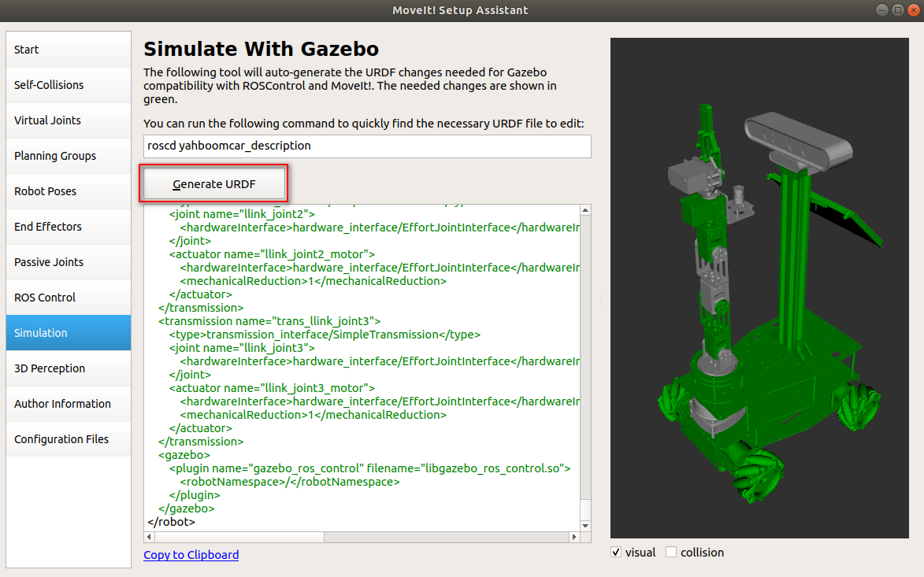Click the joint name="llink_joint2" line
924x577 pixels.
coord(242,214)
